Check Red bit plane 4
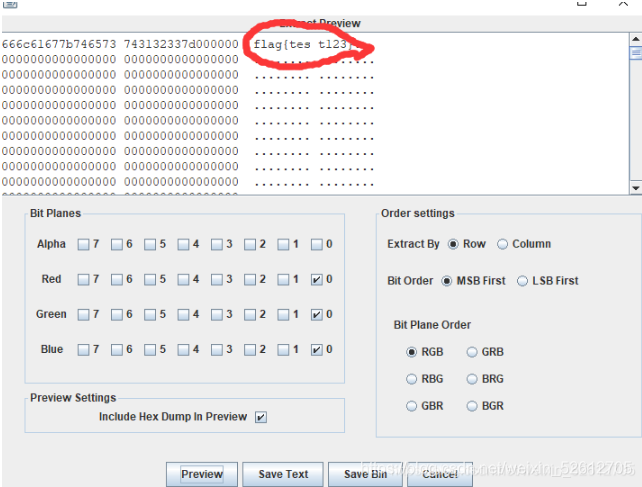The image size is (642, 487). pyautogui.click(x=183, y=280)
